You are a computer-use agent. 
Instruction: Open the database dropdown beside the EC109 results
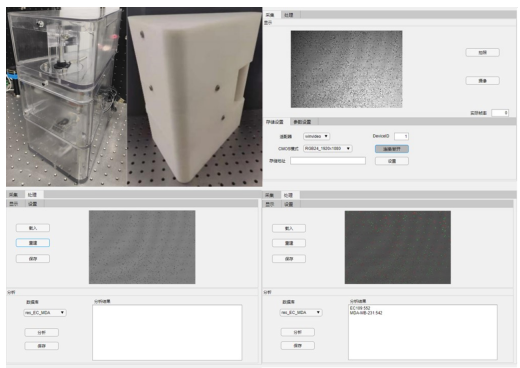(301, 313)
